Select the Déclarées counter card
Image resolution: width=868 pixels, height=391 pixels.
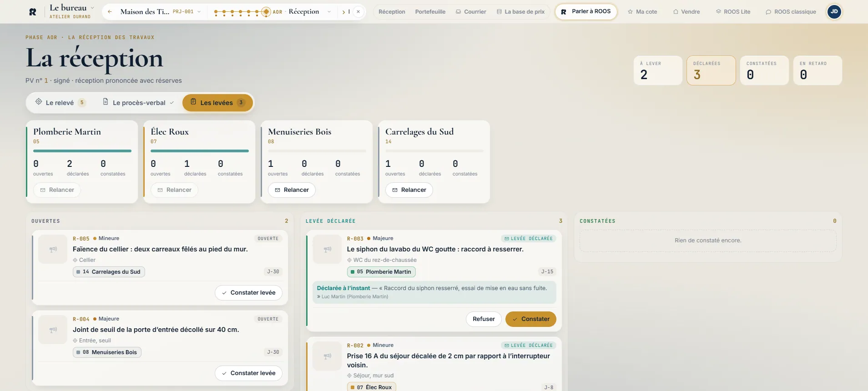pos(711,70)
